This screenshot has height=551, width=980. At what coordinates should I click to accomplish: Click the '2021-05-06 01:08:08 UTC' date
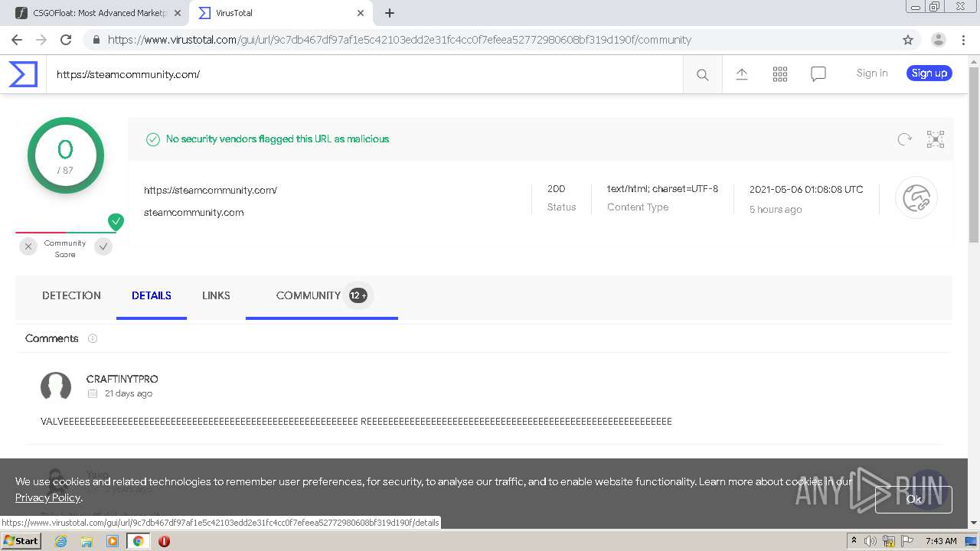coord(806,189)
